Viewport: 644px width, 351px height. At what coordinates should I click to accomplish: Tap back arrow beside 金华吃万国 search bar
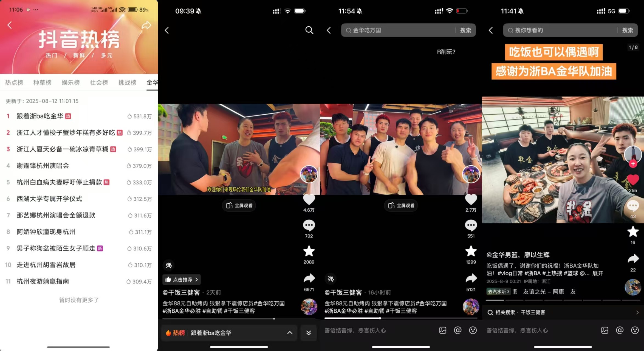329,30
